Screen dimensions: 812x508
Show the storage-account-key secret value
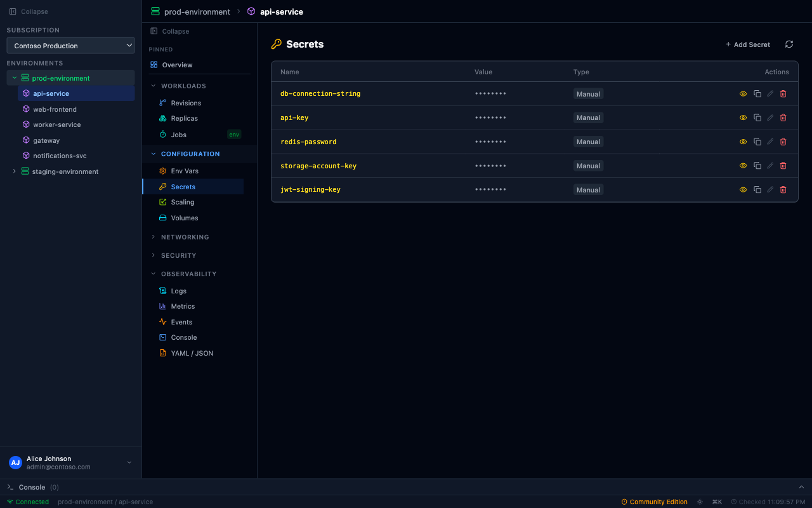[x=743, y=166]
